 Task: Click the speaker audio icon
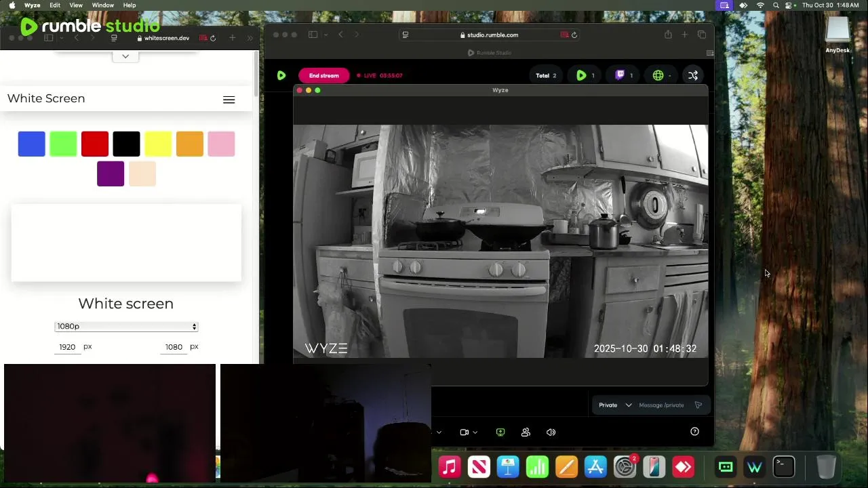[551, 432]
